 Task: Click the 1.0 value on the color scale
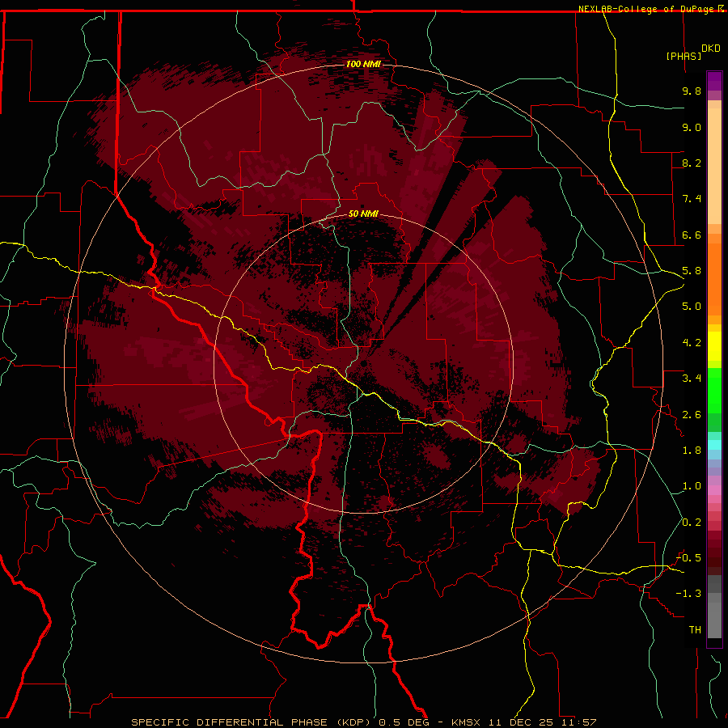pos(692,486)
